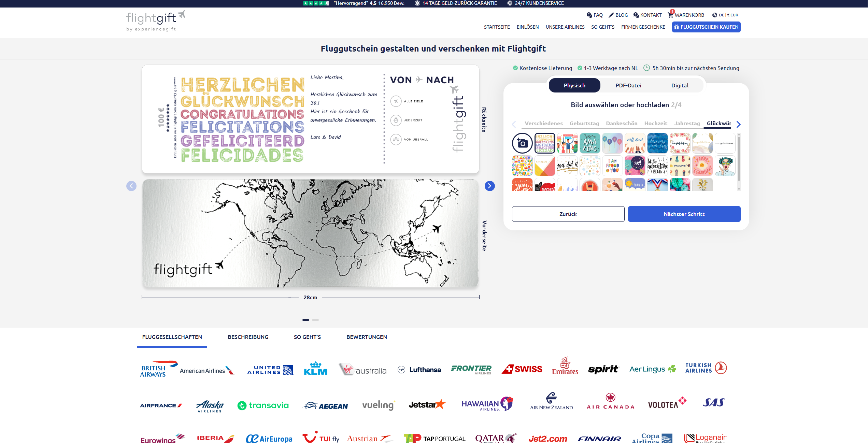Open the Blog link with pencil icon

click(618, 15)
